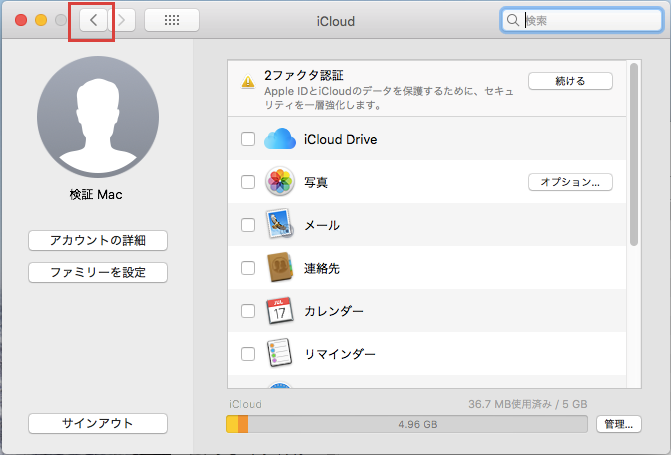
Task: Enable the カレンダー checkbox
Action: 248,311
